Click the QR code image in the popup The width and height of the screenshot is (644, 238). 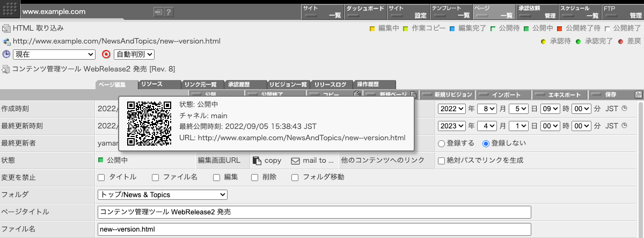point(149,124)
